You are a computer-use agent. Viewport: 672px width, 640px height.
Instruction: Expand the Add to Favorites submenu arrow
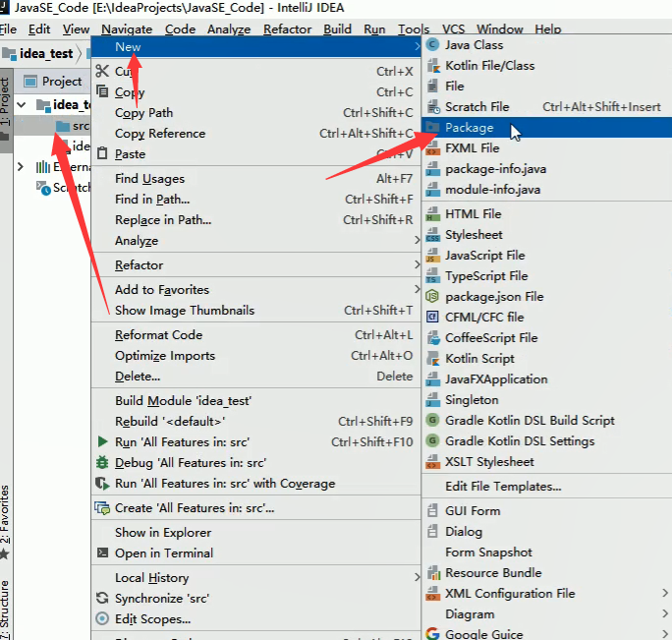coord(417,289)
